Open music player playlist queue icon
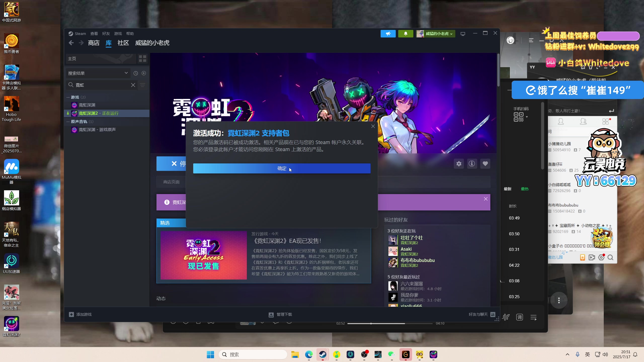Viewport: 644px width, 362px height. pyautogui.click(x=534, y=317)
